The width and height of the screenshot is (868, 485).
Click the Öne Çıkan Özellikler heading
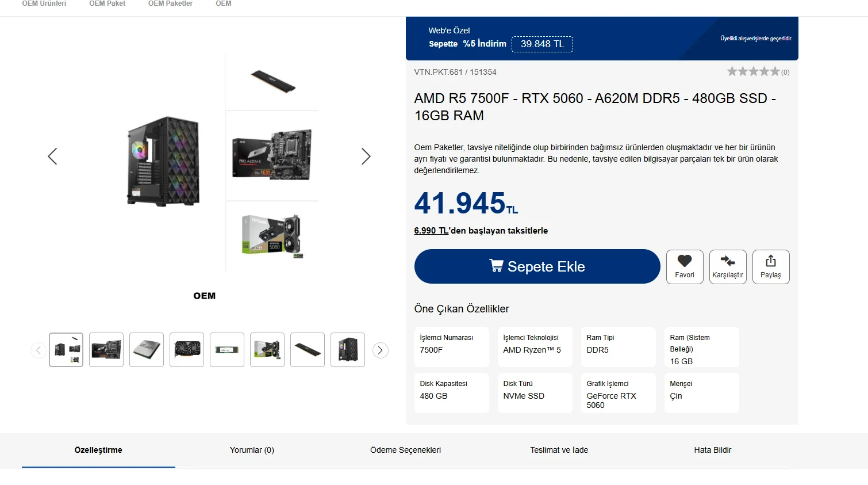pos(462,309)
